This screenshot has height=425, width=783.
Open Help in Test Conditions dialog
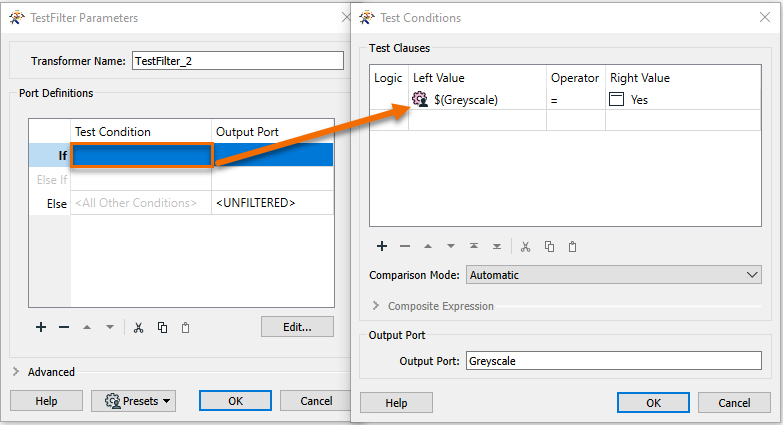[x=396, y=403]
